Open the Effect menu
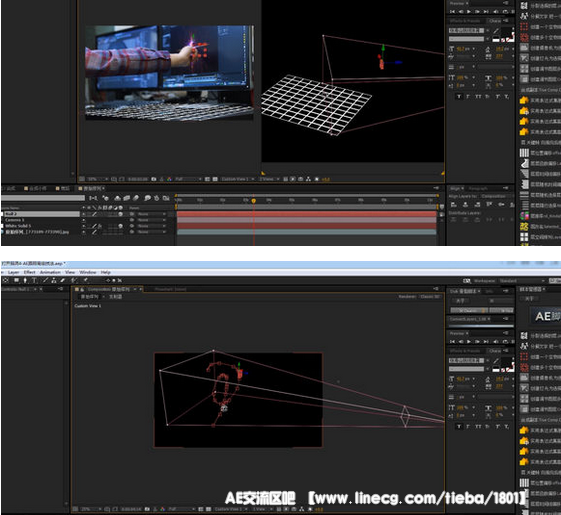Viewport: 561px width, 515px height. coord(29,272)
